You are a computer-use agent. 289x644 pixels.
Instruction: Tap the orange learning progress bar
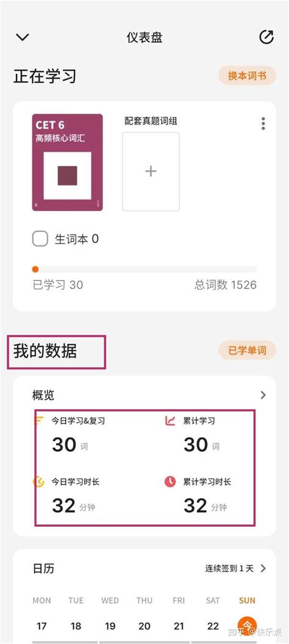coord(144,270)
